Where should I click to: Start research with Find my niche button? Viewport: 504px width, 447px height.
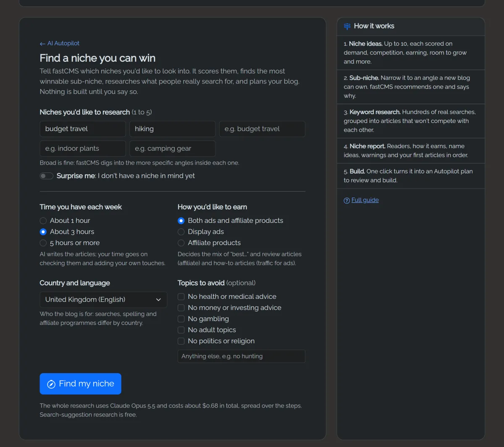point(80,384)
